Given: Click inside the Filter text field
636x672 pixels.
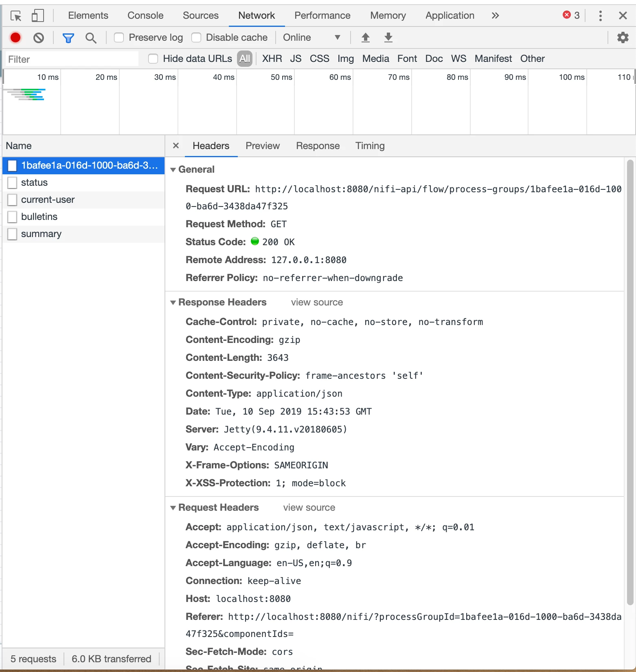Looking at the screenshot, I should [72, 59].
